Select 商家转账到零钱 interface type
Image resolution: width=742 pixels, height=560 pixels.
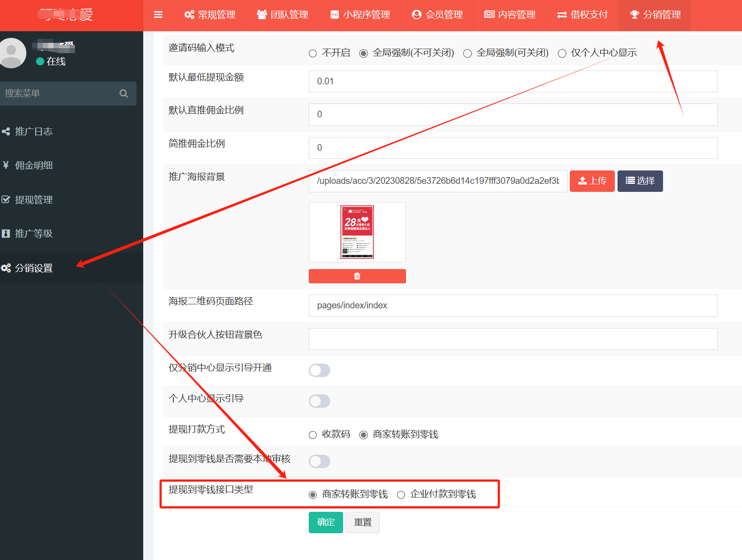[x=313, y=495]
